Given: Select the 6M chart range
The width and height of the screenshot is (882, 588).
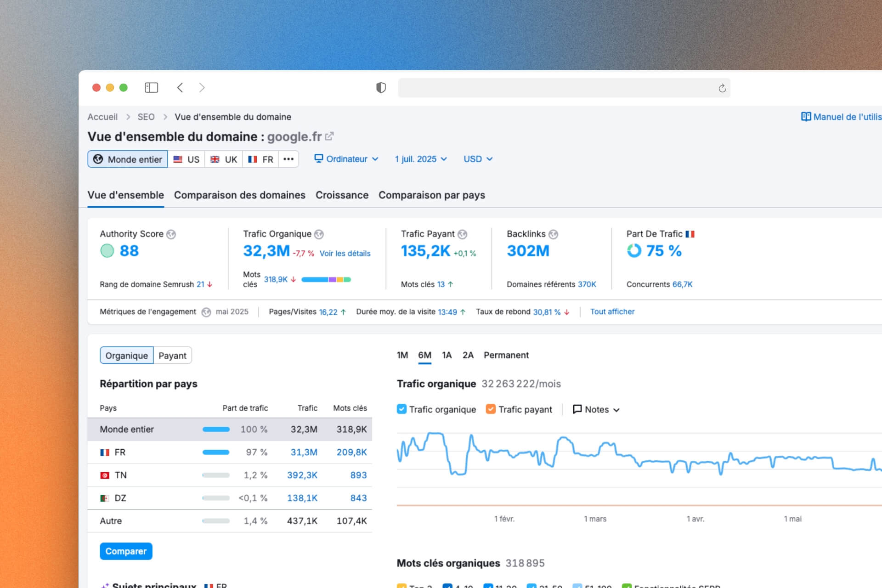Looking at the screenshot, I should tap(425, 355).
